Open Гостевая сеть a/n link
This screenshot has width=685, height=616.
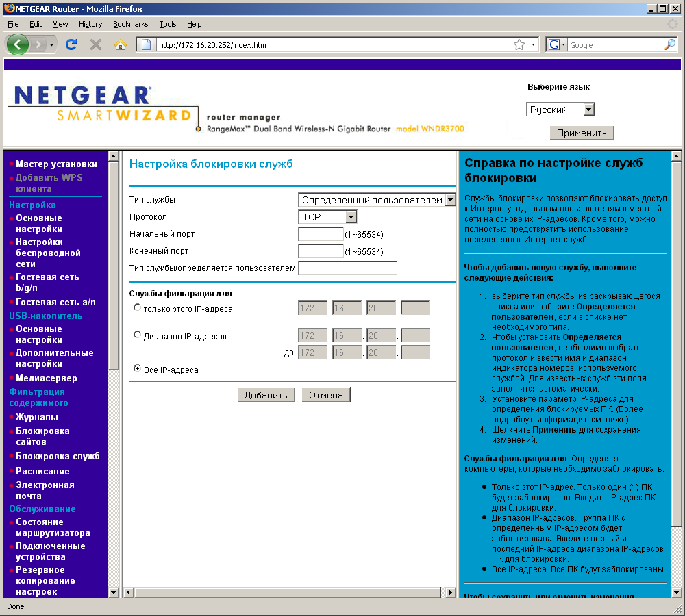point(55,302)
